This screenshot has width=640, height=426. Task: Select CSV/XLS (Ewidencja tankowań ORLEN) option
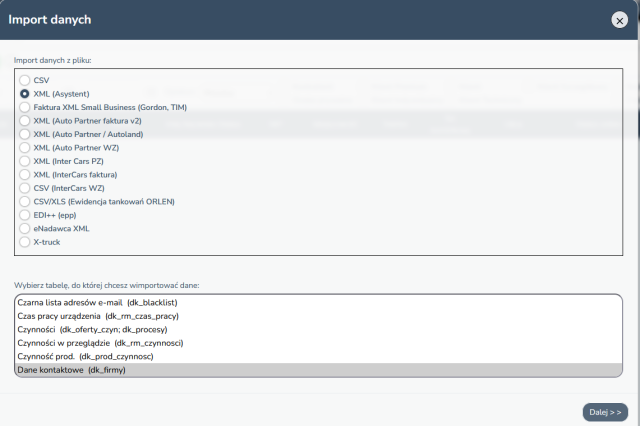click(x=24, y=202)
